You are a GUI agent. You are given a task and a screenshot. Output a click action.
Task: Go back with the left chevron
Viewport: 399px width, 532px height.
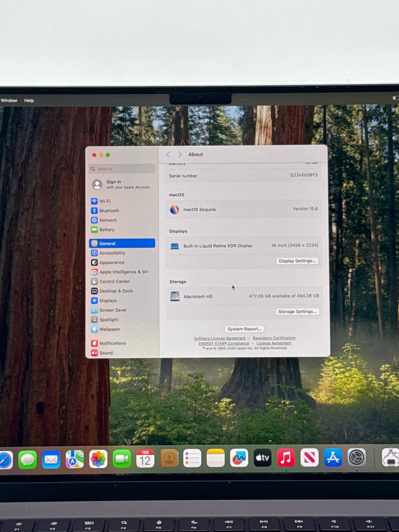pos(168,154)
